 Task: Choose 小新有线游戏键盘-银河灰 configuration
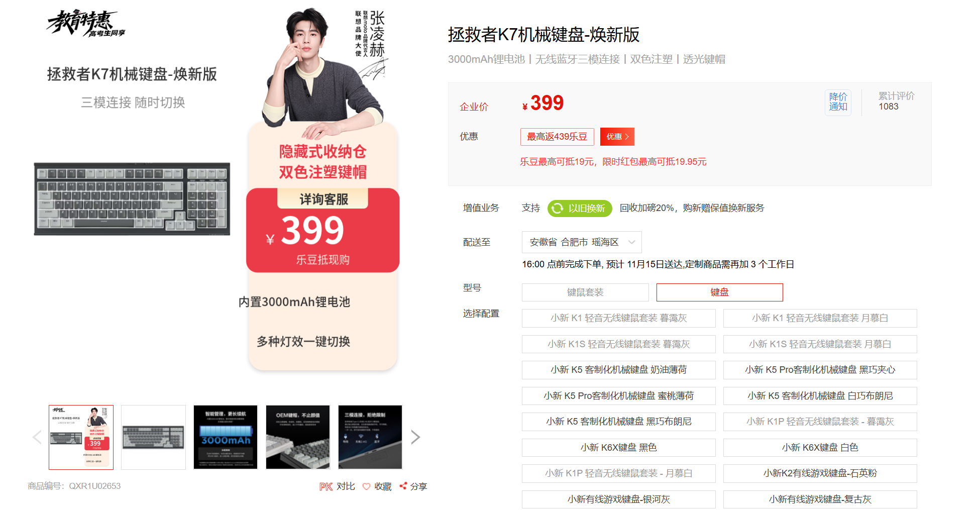[618, 499]
